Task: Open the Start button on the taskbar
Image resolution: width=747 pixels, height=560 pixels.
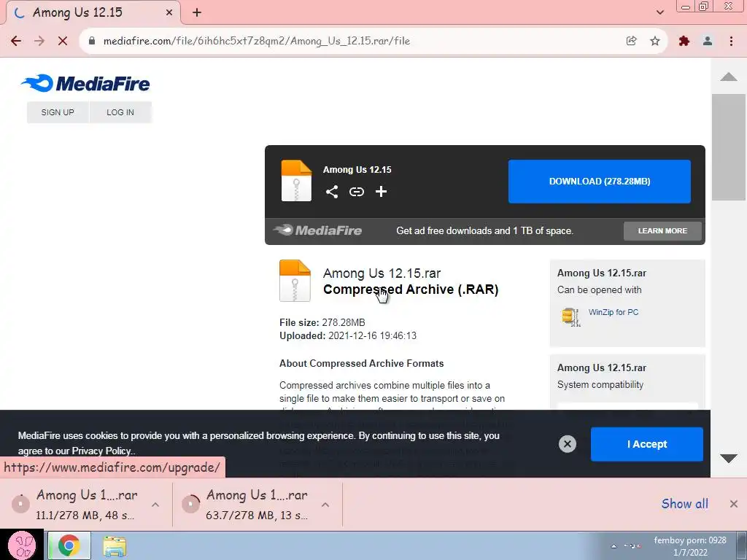Action: pyautogui.click(x=23, y=545)
